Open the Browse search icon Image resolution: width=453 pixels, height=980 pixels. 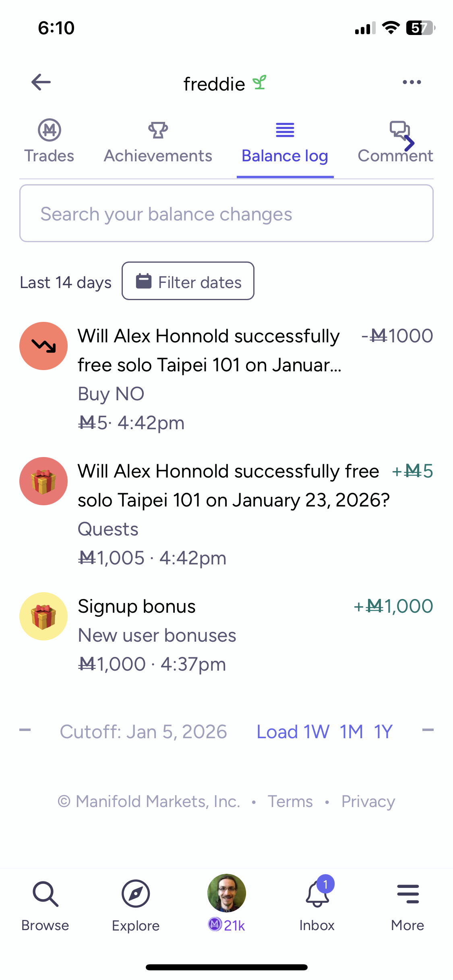[46, 895]
